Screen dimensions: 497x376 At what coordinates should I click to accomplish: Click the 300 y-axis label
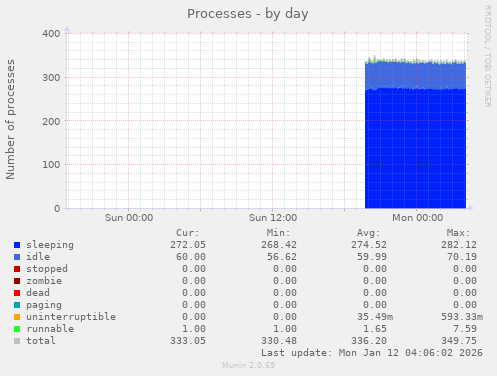coord(51,78)
